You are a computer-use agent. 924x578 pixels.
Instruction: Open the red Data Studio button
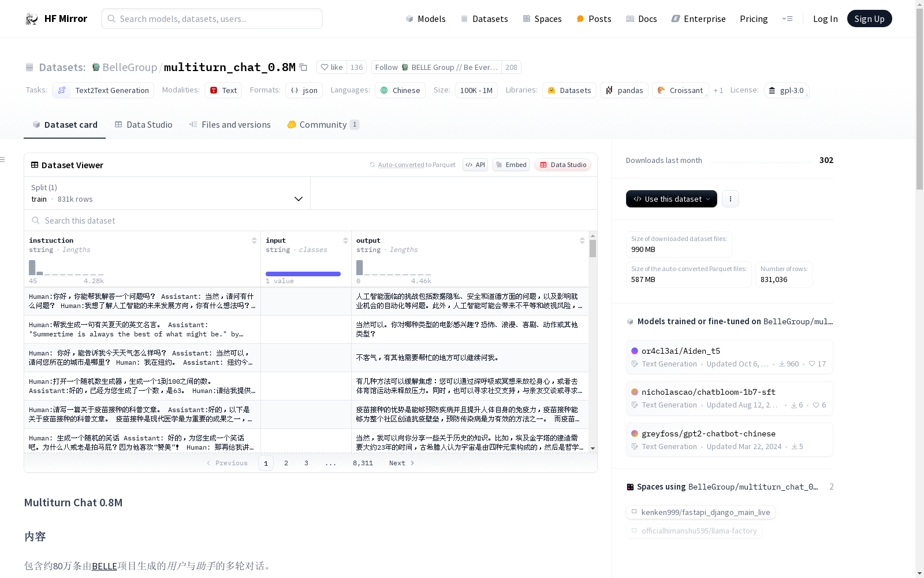point(562,165)
